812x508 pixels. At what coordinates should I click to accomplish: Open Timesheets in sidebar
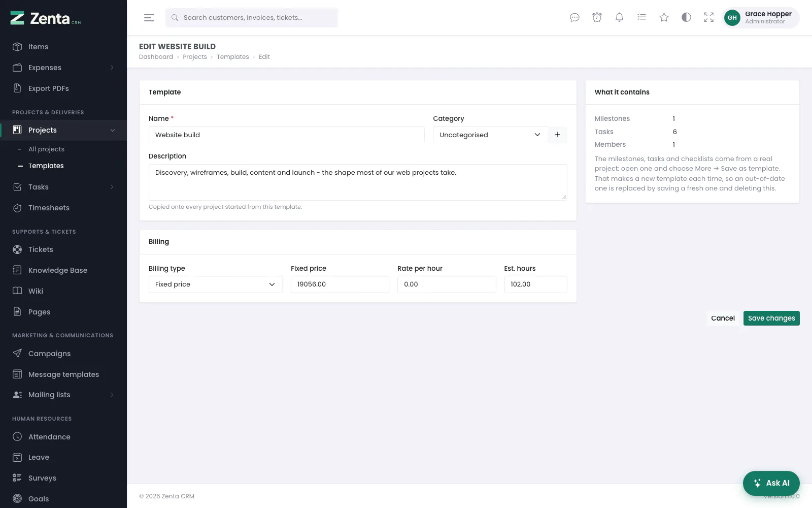tap(63, 208)
